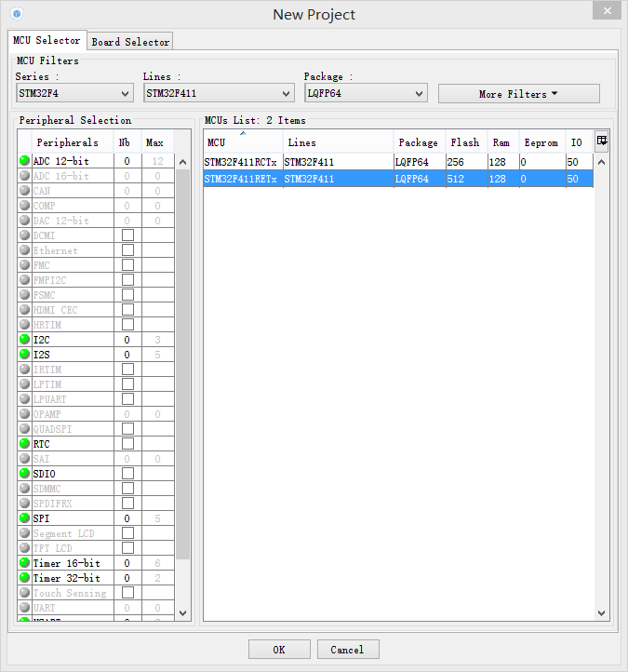Viewport: 628px width, 672px height.
Task: Click green status dot beside SDIO
Action: [x=24, y=473]
